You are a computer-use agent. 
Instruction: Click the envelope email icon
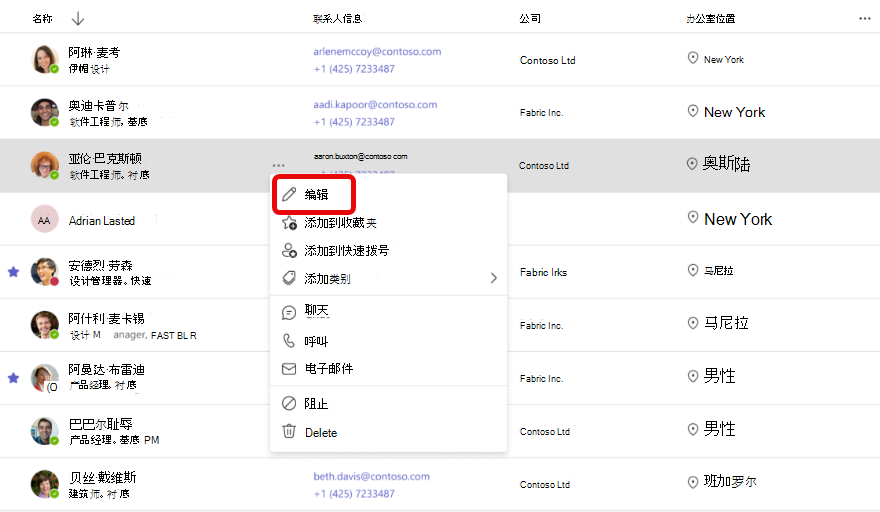[x=288, y=369]
